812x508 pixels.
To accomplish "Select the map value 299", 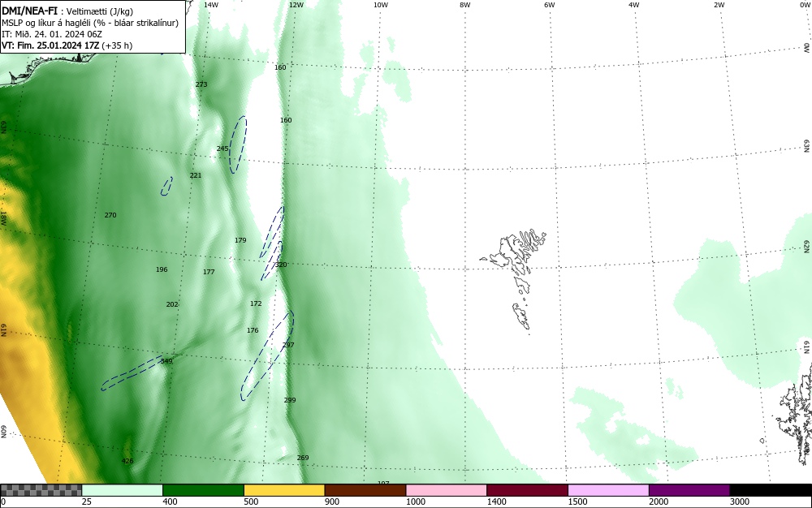I will click(290, 400).
